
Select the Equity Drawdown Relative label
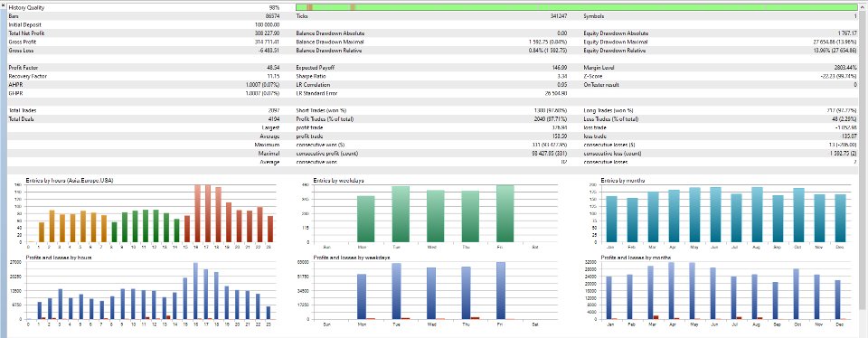click(615, 51)
